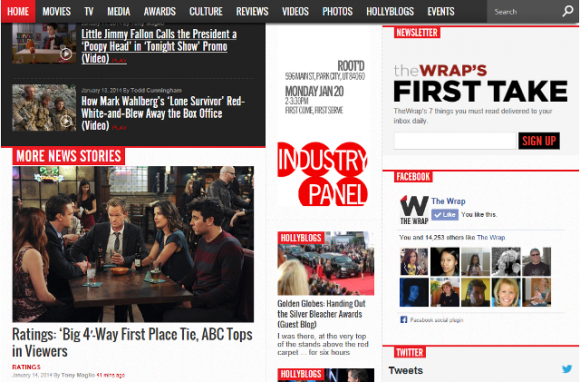Click the newsletter email input field

(455, 141)
